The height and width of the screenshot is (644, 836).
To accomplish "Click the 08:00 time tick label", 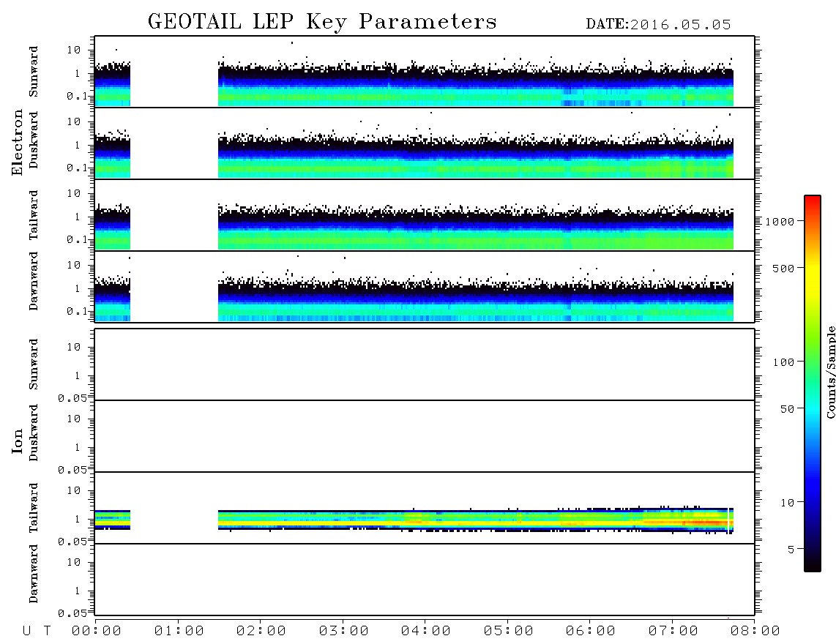I will pos(755,632).
